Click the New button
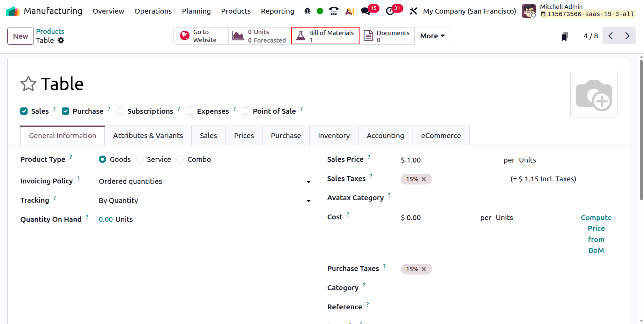 [21, 36]
